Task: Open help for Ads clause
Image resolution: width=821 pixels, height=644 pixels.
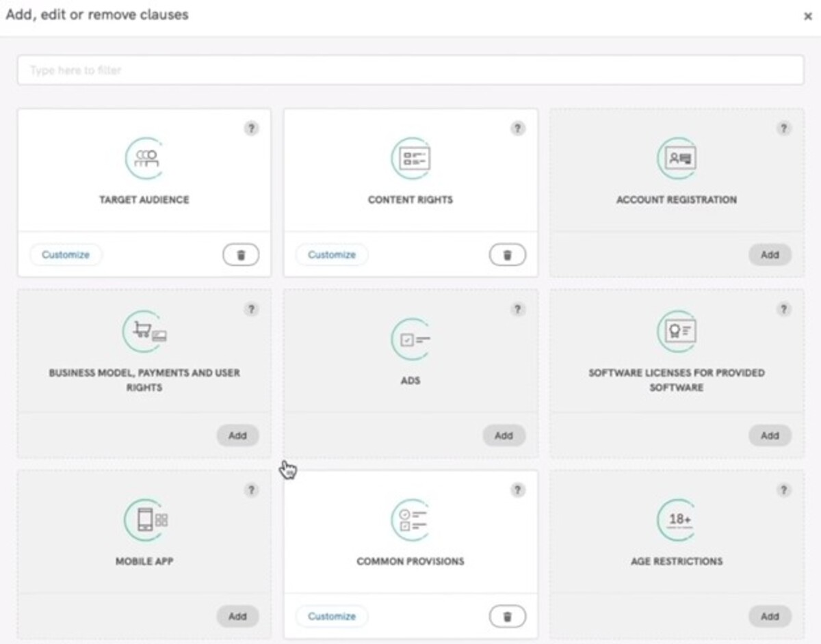Action: pyautogui.click(x=518, y=309)
